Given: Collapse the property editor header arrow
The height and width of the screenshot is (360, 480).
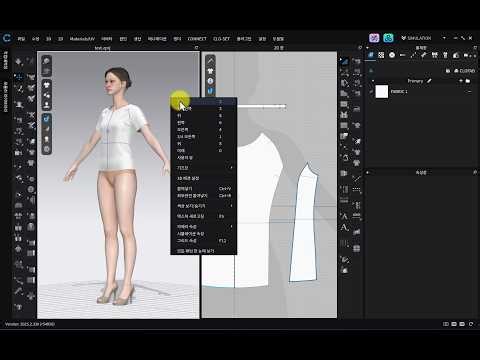Looking at the screenshot, I should pos(368,172).
